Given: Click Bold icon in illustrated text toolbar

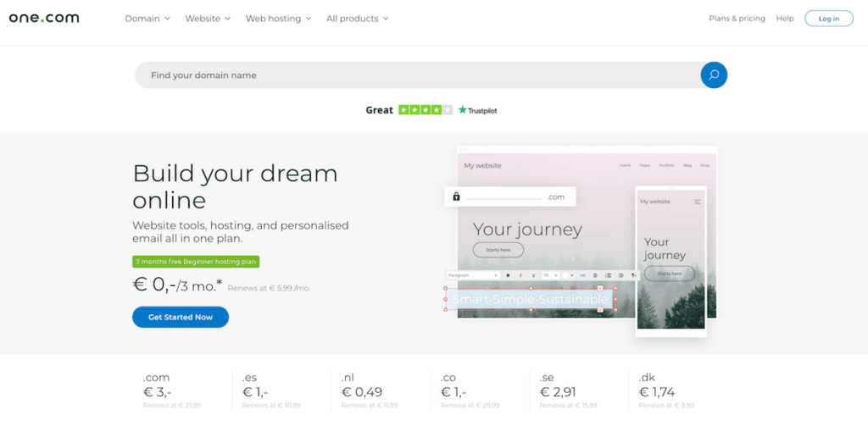Looking at the screenshot, I should pyautogui.click(x=509, y=275).
